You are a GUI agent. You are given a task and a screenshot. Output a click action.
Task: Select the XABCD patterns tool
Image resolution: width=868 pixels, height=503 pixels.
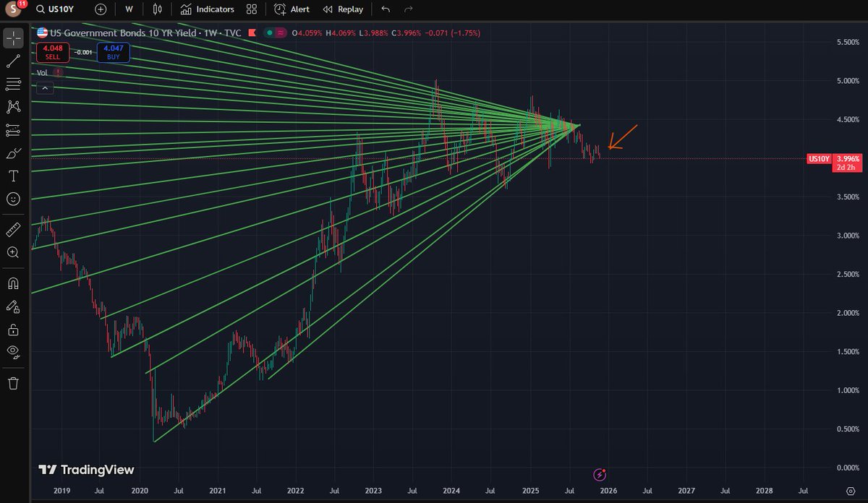(13, 107)
